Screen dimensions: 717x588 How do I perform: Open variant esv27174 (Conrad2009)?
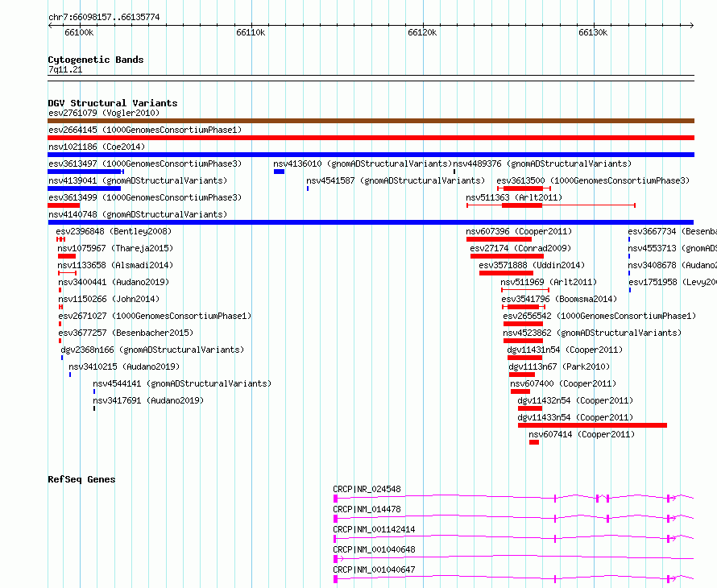[x=520, y=248]
